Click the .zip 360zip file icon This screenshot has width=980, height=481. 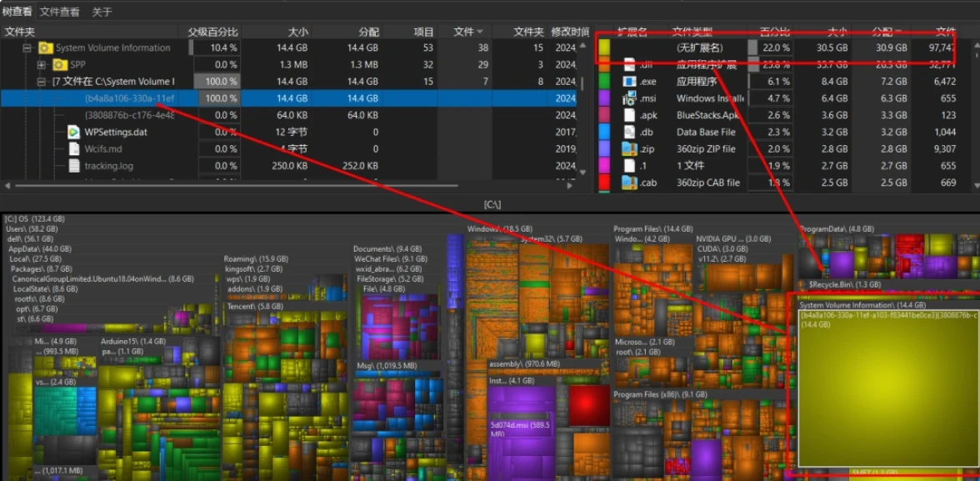(x=629, y=148)
